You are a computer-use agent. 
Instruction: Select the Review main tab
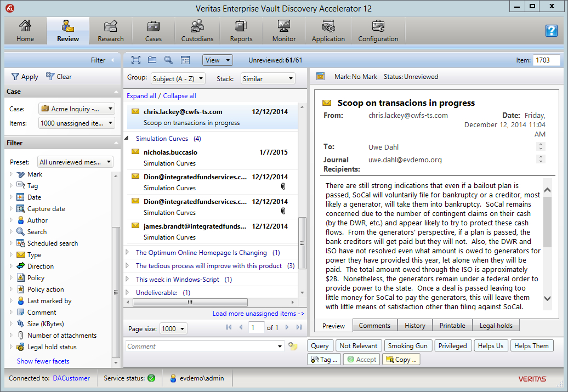[x=68, y=31]
